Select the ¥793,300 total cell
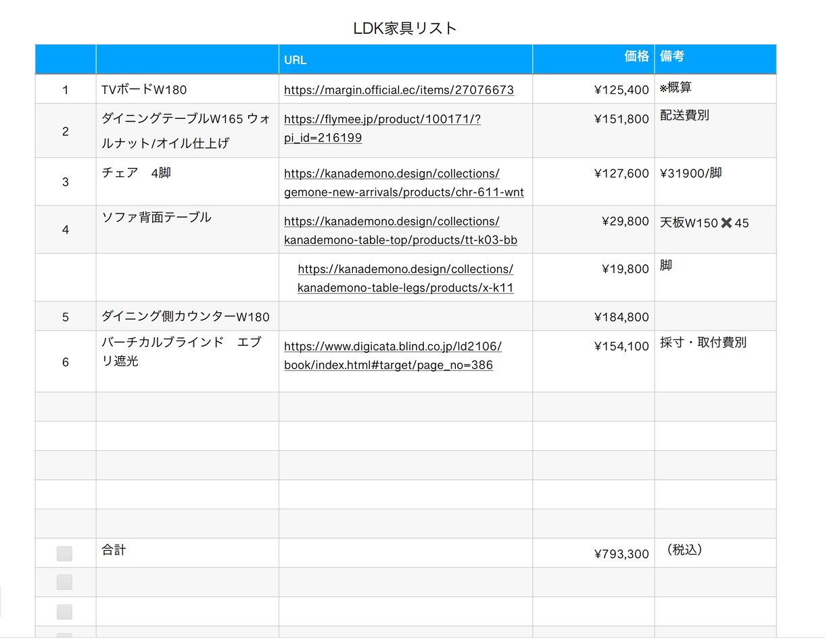 (594, 553)
